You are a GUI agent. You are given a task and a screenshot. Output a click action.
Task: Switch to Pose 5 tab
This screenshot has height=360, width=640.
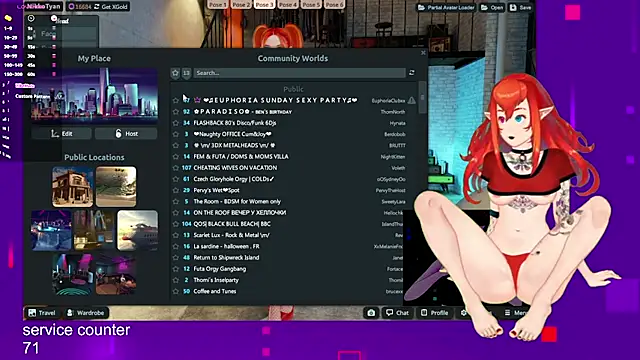311,4
